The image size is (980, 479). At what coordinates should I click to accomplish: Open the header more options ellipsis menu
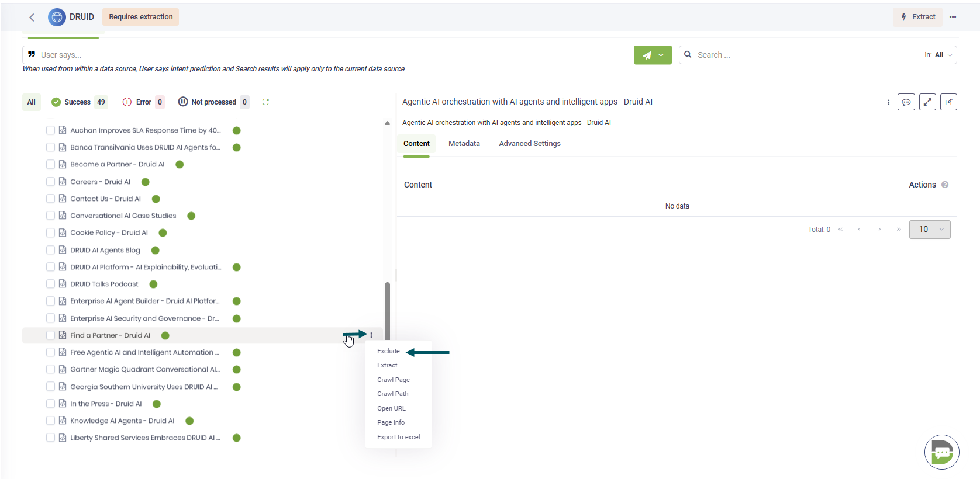953,17
